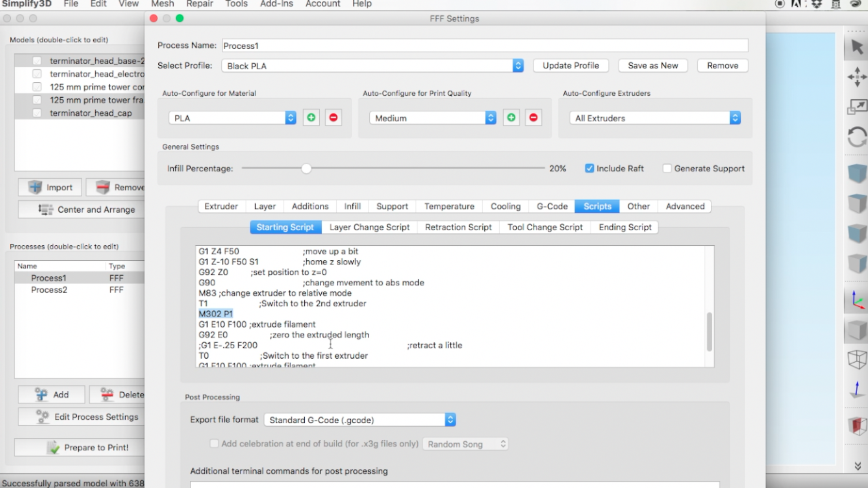Select the scale tool in right toolbar
The image size is (868, 488).
(x=857, y=107)
